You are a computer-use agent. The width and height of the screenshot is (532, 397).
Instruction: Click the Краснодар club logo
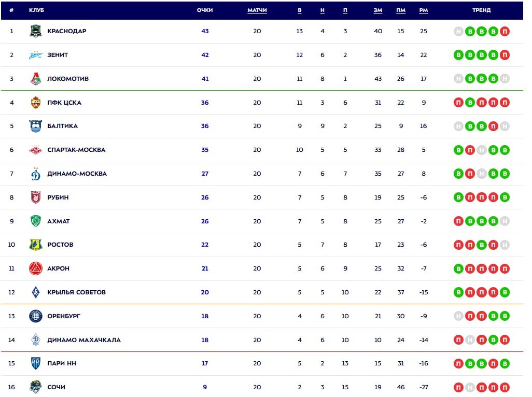[35, 31]
